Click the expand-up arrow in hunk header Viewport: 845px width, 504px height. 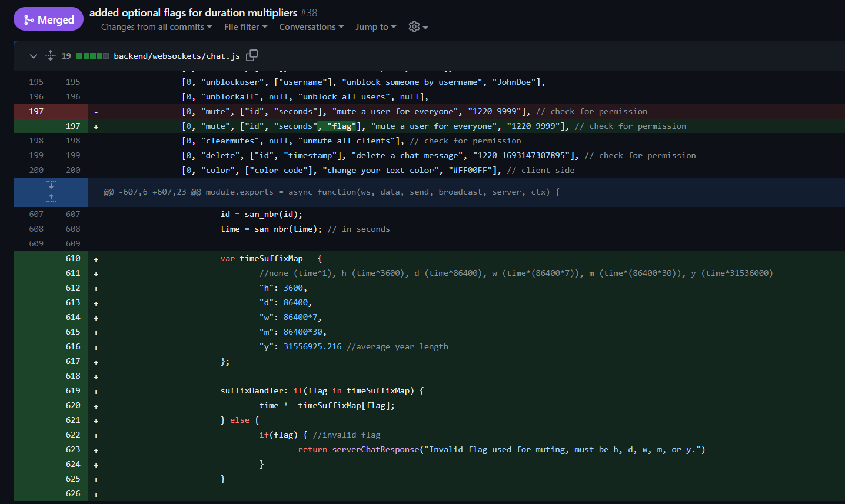51,199
